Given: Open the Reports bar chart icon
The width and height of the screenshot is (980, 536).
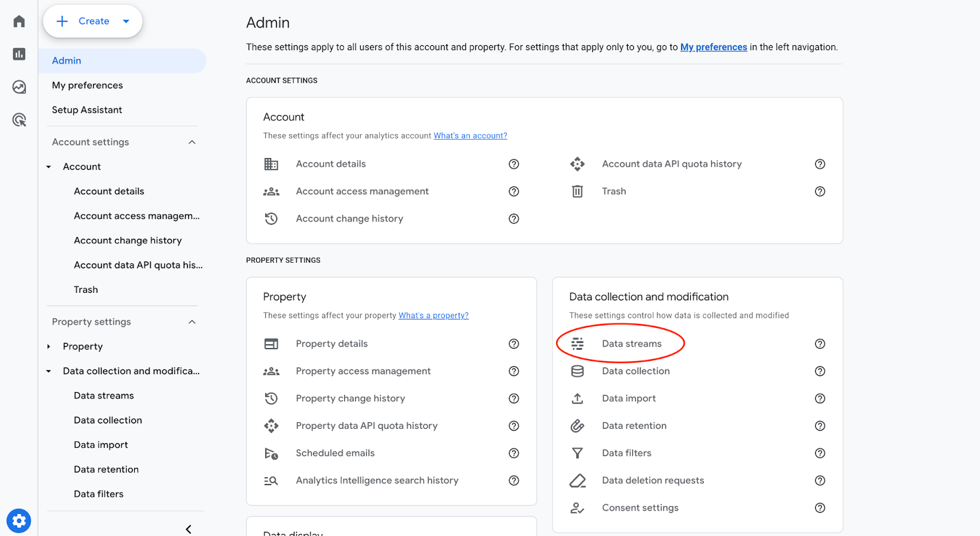Looking at the screenshot, I should 19,54.
